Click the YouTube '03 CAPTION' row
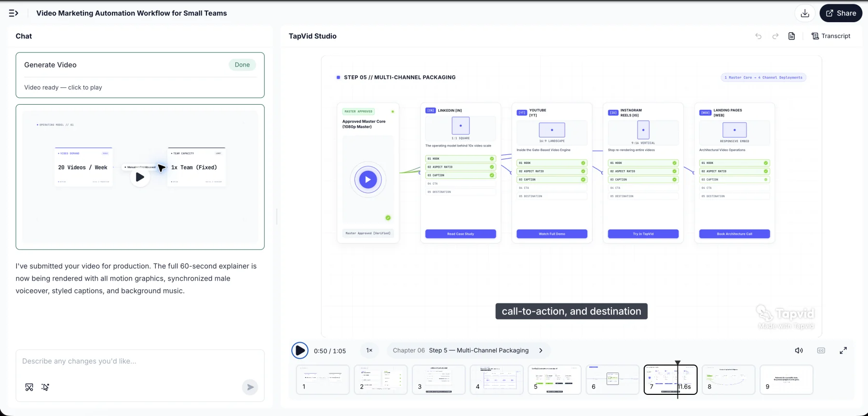The image size is (868, 416). tap(552, 179)
